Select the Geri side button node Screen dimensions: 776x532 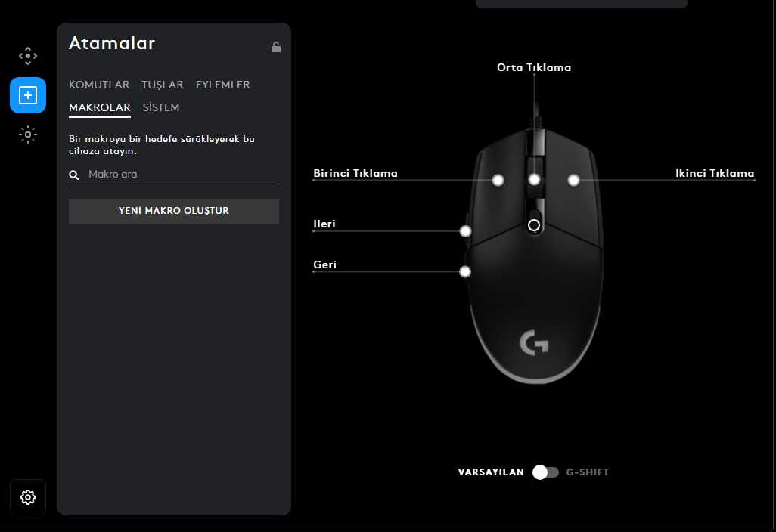[464, 271]
